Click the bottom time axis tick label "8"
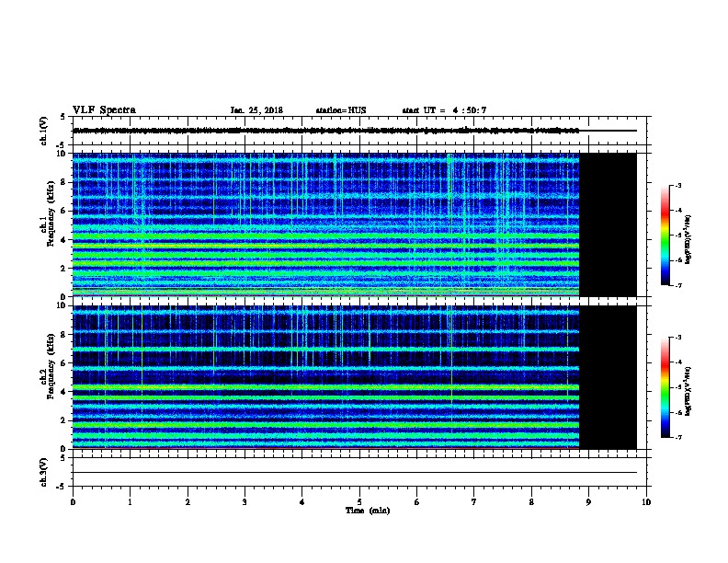 tap(531, 501)
